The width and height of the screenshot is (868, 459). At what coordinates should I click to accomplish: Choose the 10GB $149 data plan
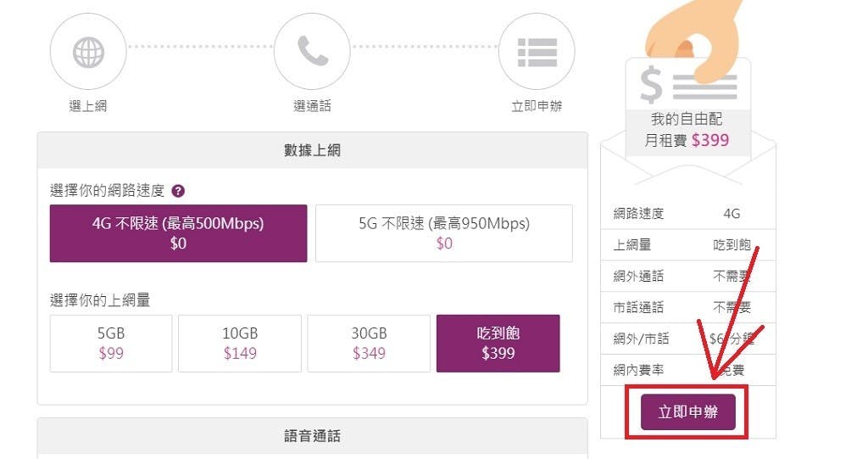click(x=240, y=344)
